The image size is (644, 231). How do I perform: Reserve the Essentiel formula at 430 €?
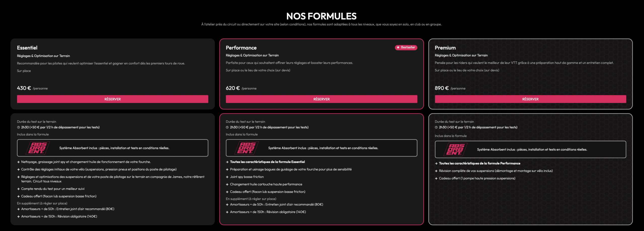(x=112, y=99)
